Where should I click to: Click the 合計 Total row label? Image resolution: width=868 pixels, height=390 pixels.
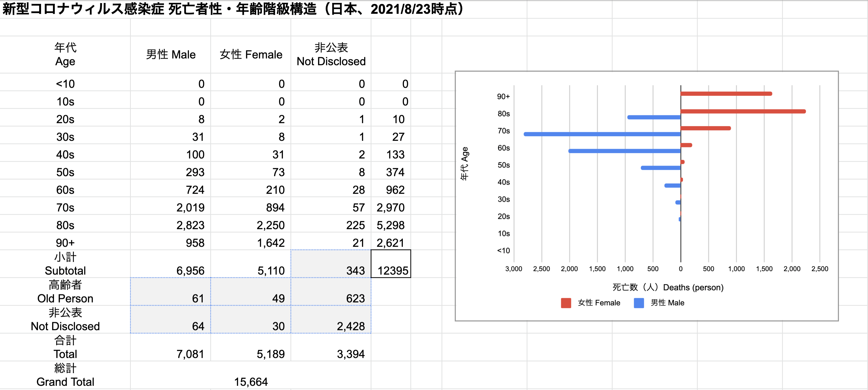coord(65,347)
